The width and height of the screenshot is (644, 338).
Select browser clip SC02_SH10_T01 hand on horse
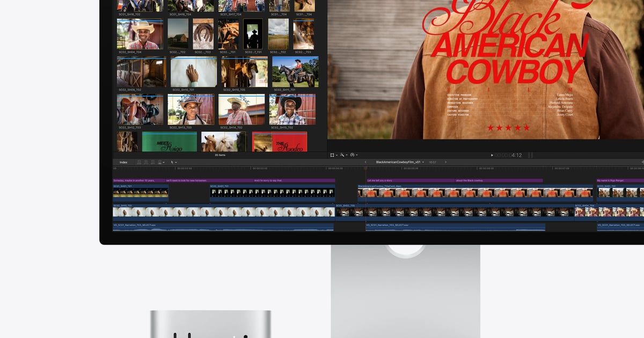194,72
